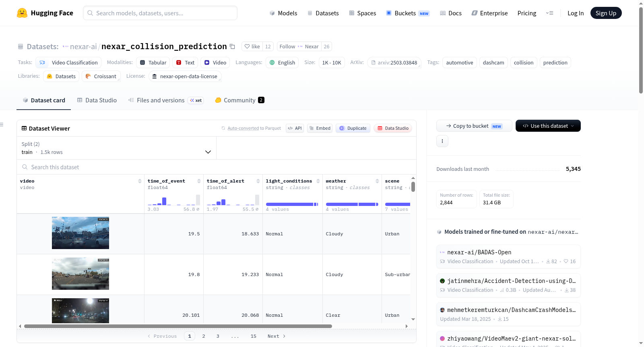Click the table's vertical scrollbar thumb

(x=413, y=187)
